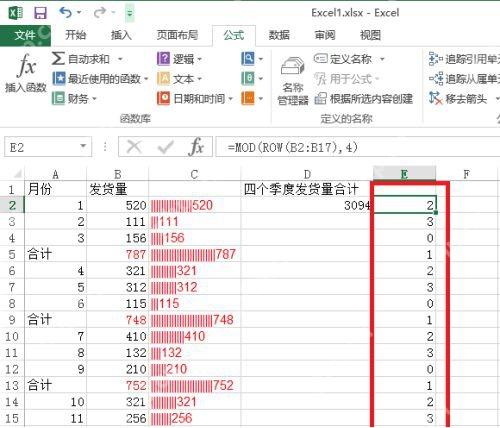Expand the Name Box dropdown arrow
This screenshot has width=500, height=428.
[83, 147]
